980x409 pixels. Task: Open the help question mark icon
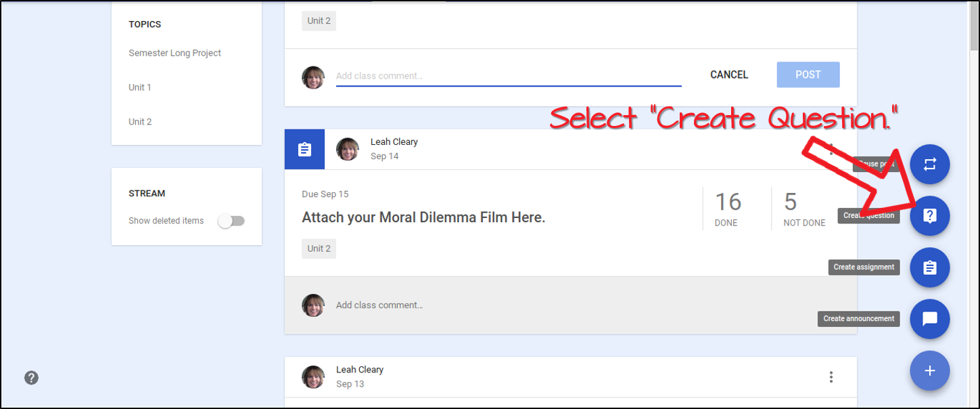31,378
